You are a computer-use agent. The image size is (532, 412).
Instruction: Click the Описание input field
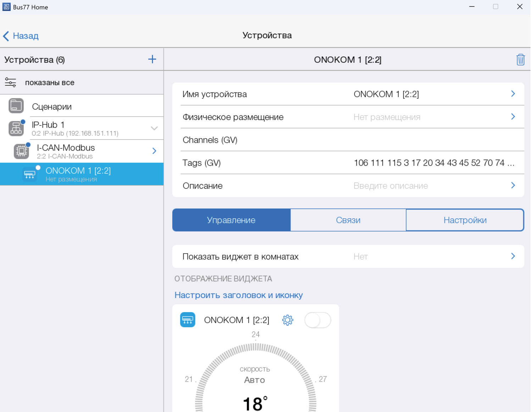(x=390, y=186)
